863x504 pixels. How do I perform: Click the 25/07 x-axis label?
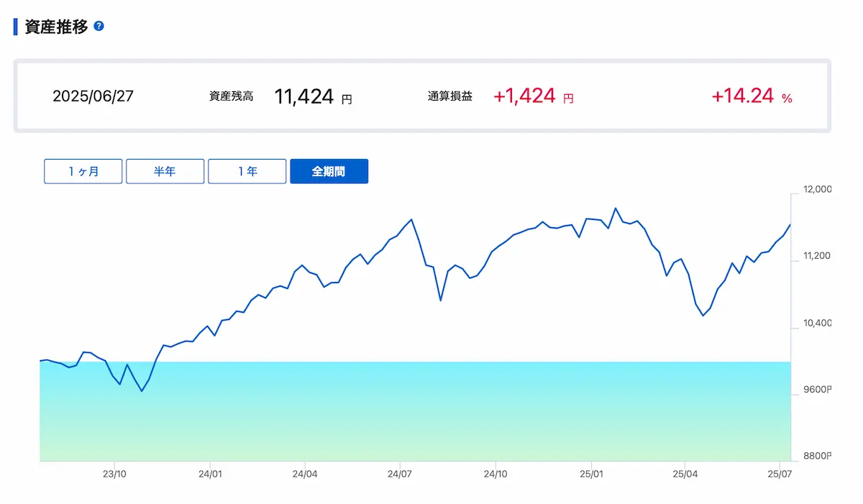point(780,475)
